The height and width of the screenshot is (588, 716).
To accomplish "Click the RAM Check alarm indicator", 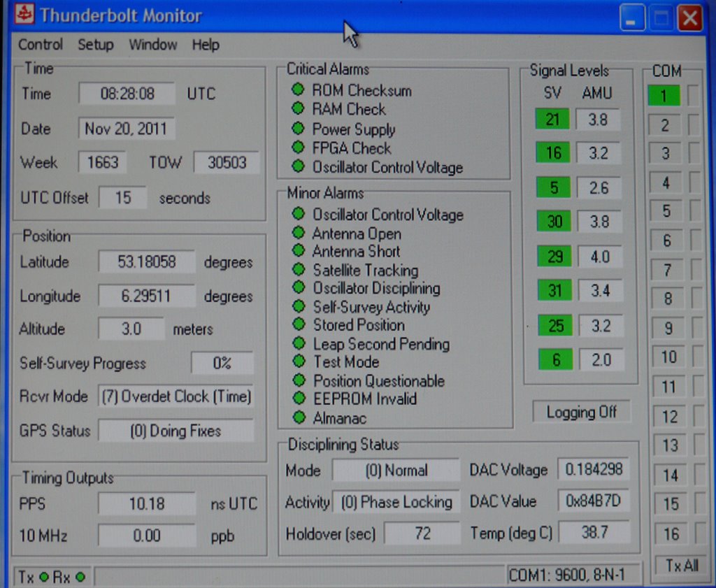I will pyautogui.click(x=298, y=108).
